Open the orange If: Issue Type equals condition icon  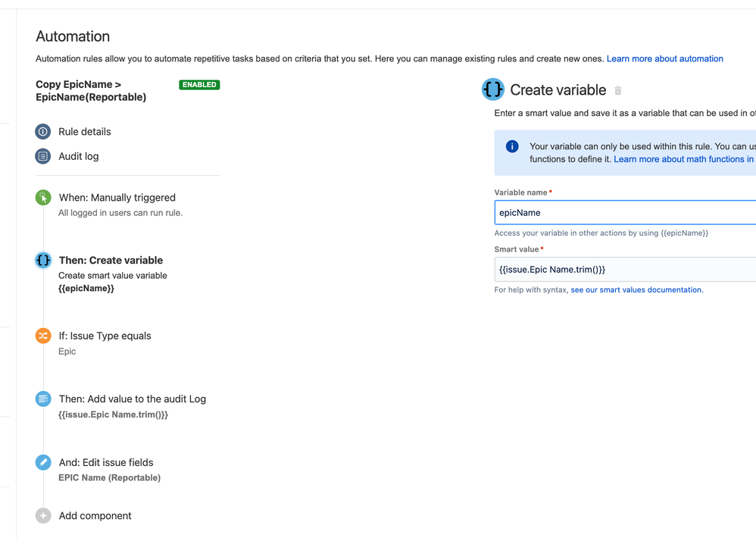pos(43,336)
